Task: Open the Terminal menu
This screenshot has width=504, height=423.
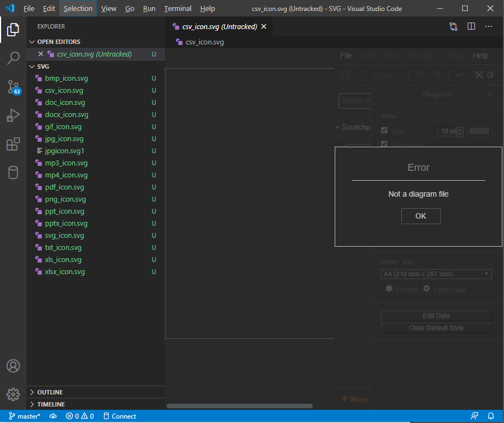Action: click(x=178, y=9)
